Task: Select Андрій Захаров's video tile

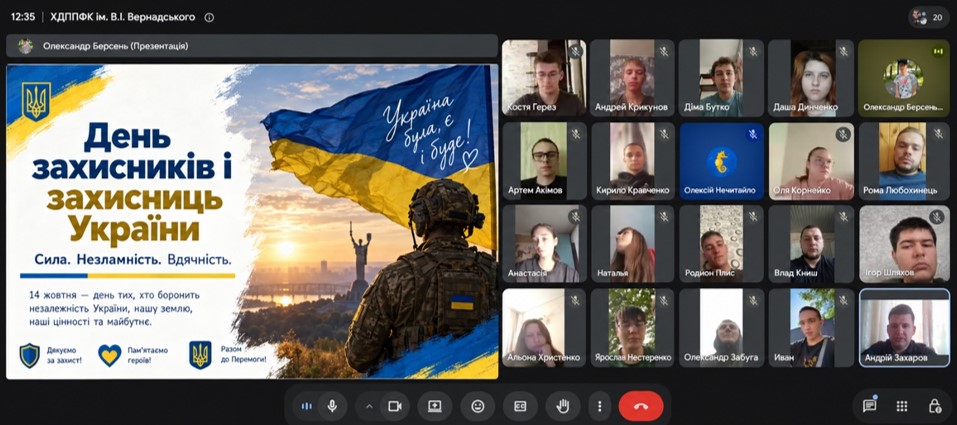Action: coord(904,328)
